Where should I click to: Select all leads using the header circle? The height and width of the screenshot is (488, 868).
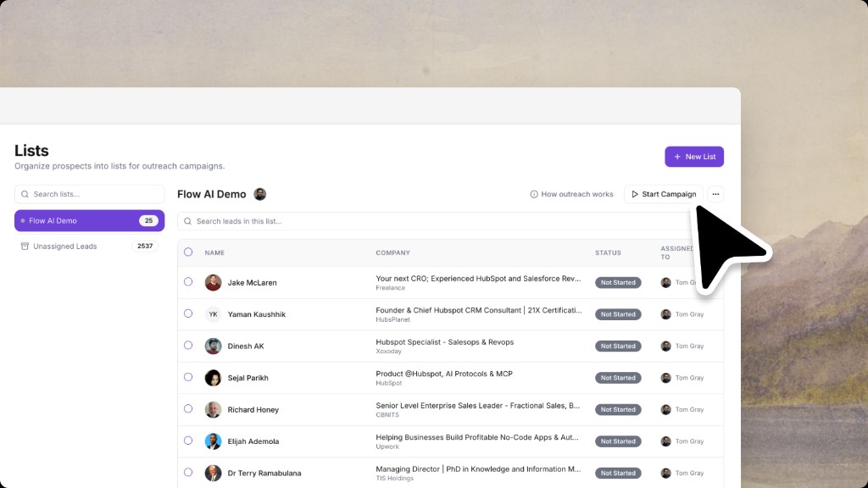(x=188, y=252)
